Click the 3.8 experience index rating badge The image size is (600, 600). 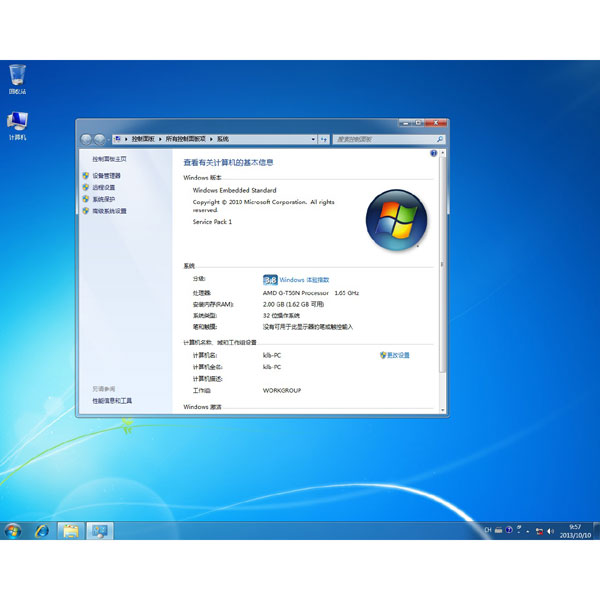pyautogui.click(x=270, y=280)
